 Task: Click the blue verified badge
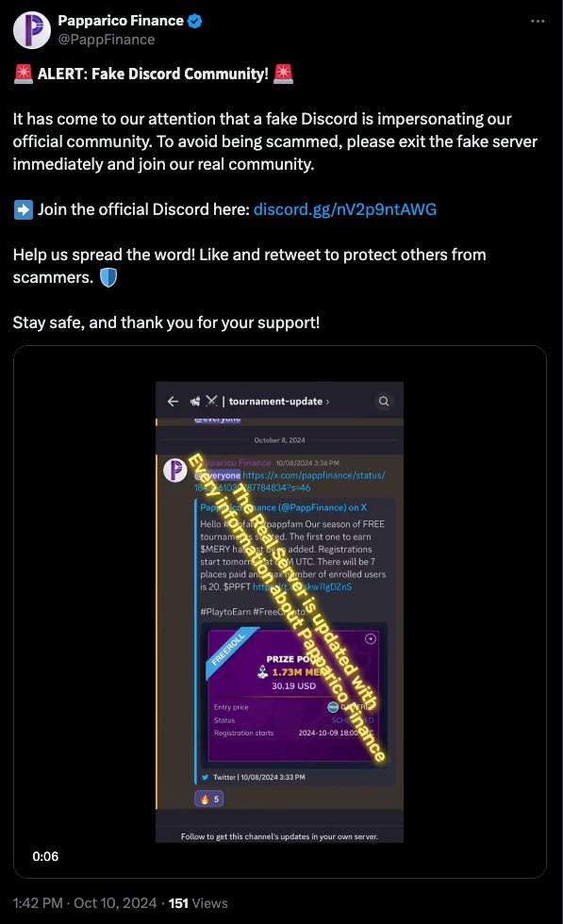tap(195, 21)
